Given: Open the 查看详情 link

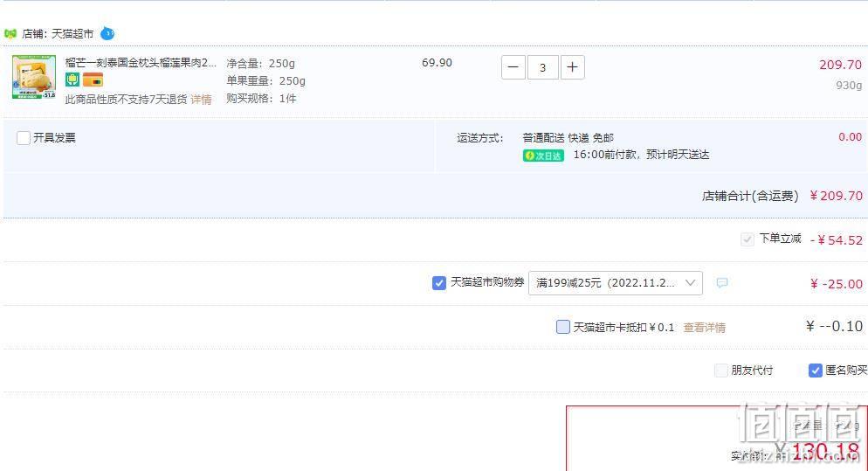Looking at the screenshot, I should point(704,328).
